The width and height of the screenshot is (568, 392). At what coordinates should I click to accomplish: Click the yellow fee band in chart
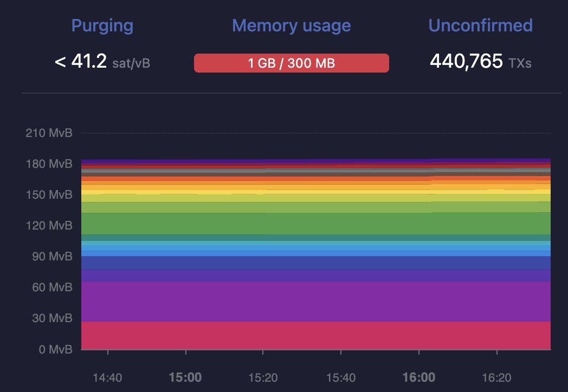316,192
